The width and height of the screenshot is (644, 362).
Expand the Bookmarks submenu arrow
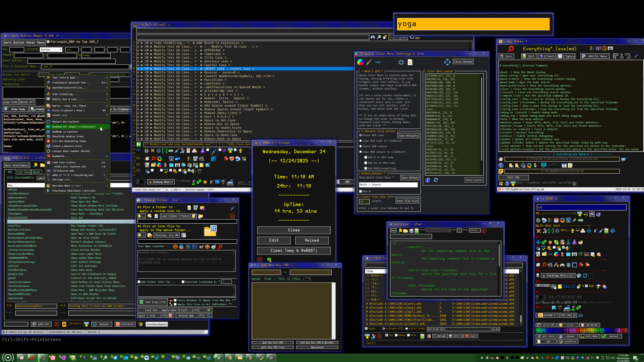click(x=107, y=156)
